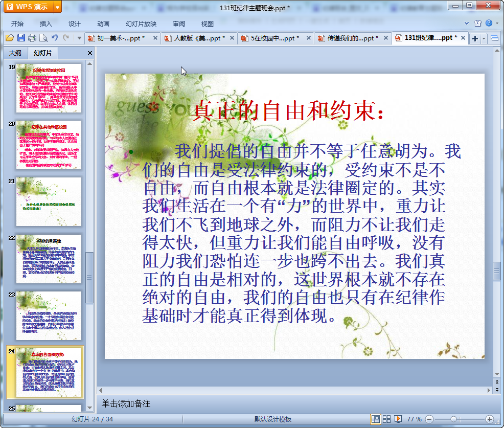Expand the new document dropdown arrow
Viewport: 504px width, 428px height.
[484, 38]
